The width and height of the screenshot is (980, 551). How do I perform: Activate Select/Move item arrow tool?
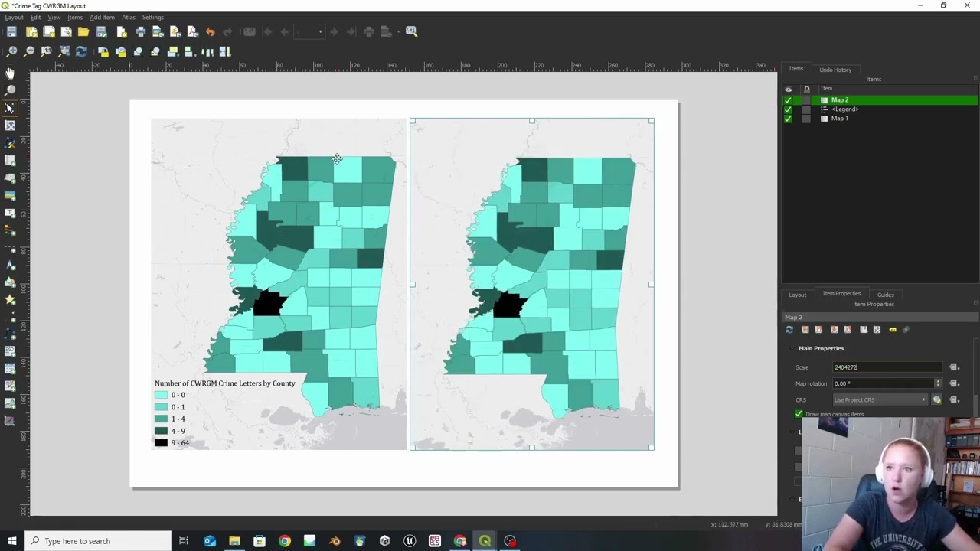[10, 108]
